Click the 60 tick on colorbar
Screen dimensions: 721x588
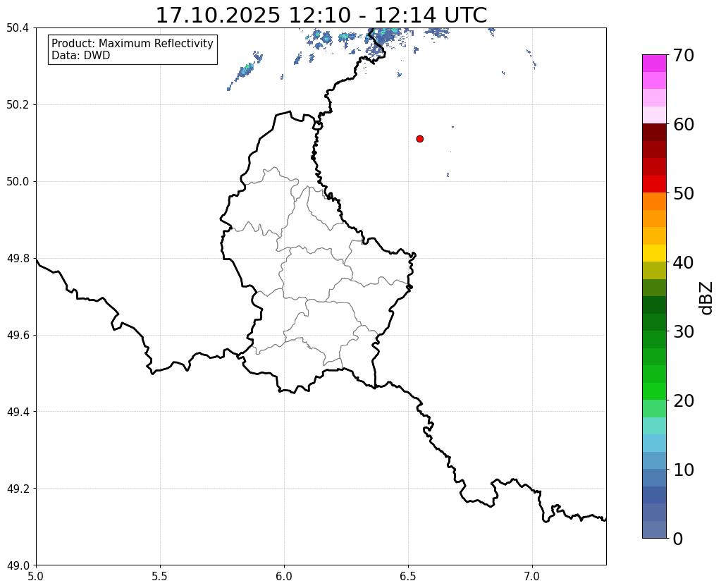(x=684, y=124)
